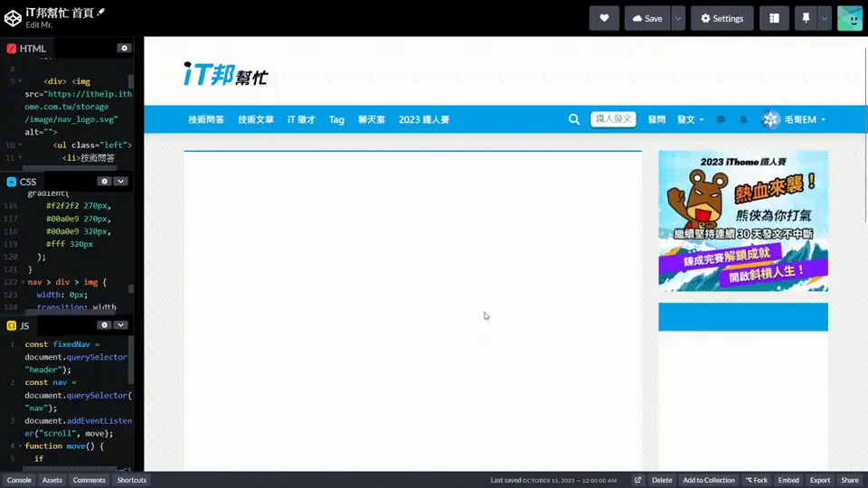Open notifications bell icon
Viewport: 868px width, 488px height.
743,119
